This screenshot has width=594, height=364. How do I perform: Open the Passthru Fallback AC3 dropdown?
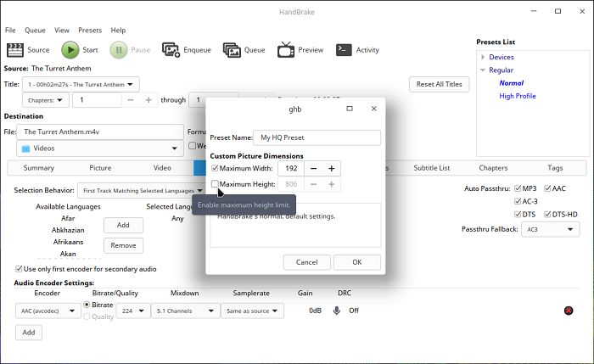(549, 230)
